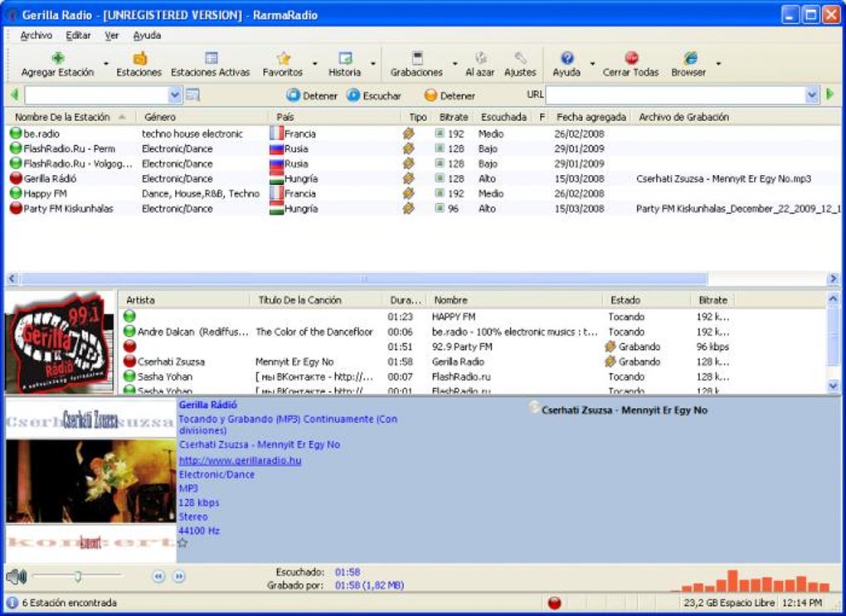The height and width of the screenshot is (616, 846).
Task: Expand the URL combo box dropdown
Action: 812,95
